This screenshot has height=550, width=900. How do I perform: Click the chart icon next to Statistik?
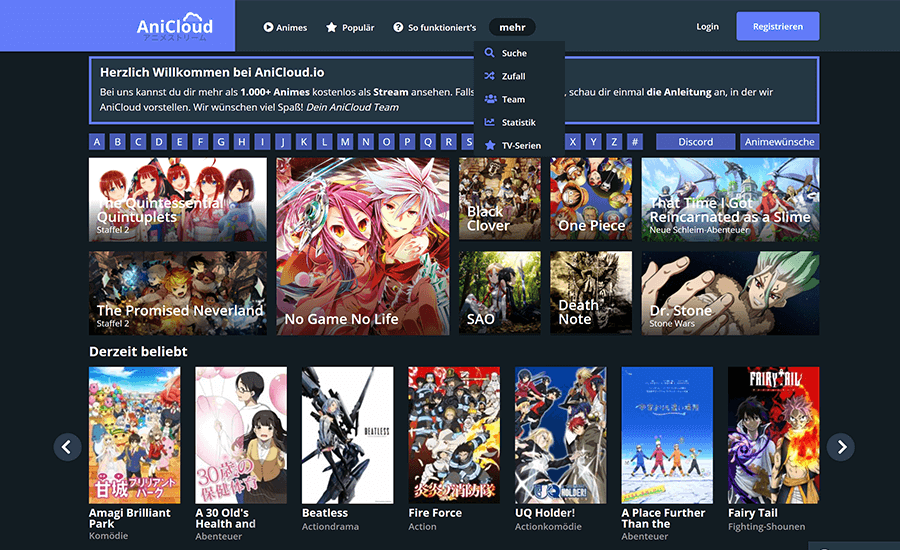pyautogui.click(x=490, y=122)
